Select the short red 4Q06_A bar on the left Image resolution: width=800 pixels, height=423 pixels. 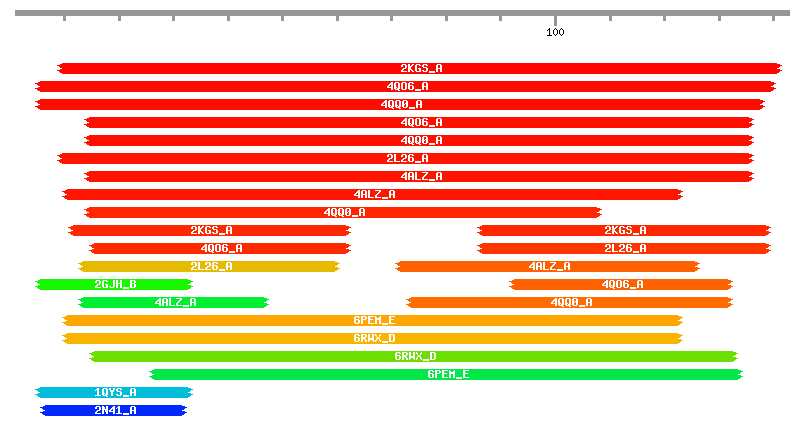221,248
